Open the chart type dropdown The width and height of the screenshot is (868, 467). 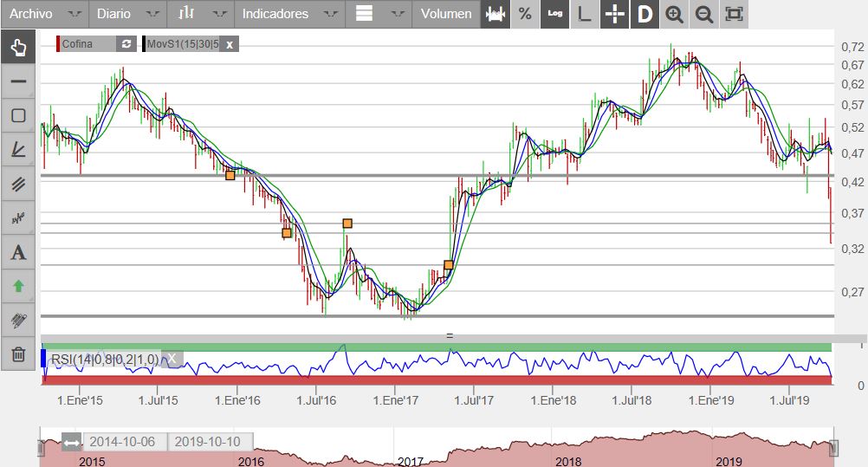pos(202,14)
